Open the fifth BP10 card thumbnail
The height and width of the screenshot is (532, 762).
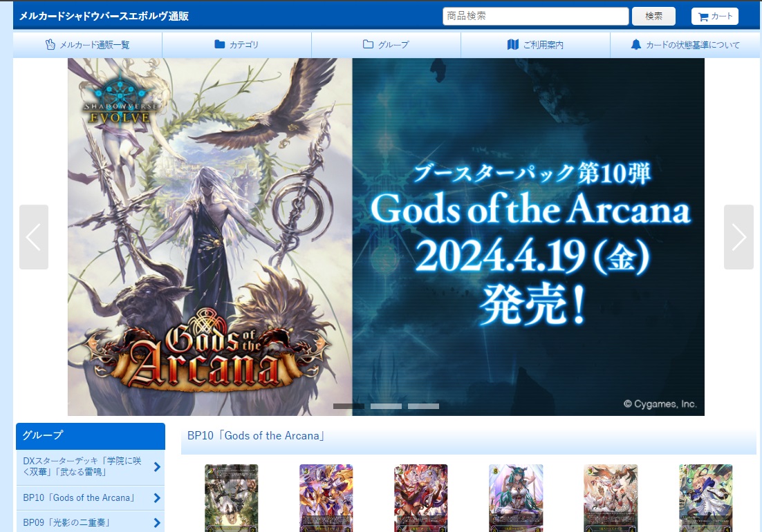611,498
